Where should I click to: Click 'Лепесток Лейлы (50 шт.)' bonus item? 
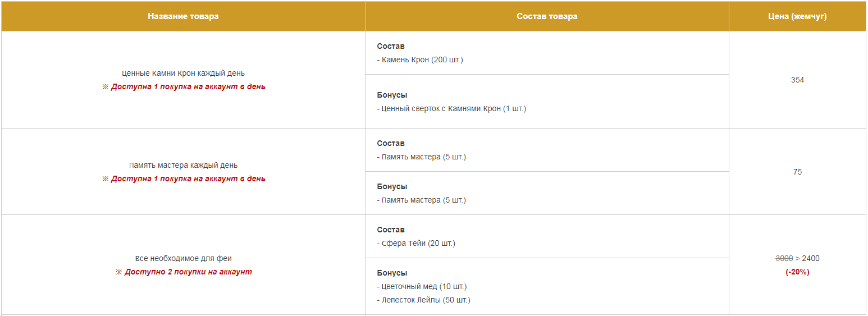point(423,300)
